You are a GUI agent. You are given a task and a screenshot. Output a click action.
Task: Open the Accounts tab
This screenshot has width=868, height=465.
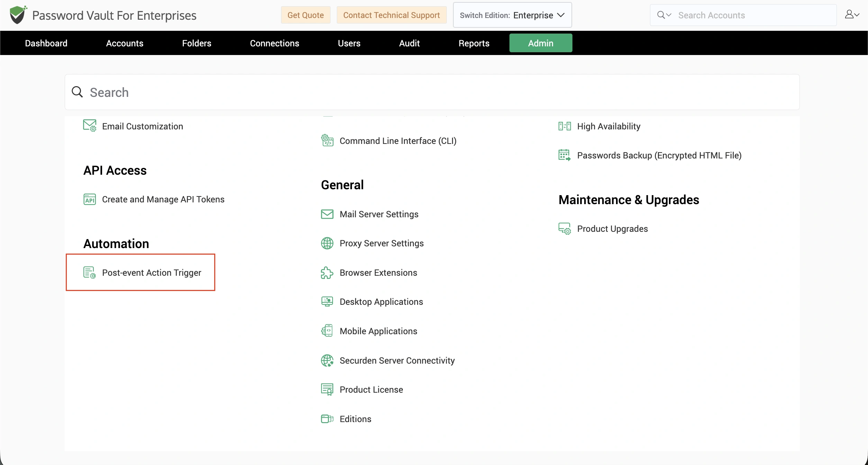click(125, 43)
